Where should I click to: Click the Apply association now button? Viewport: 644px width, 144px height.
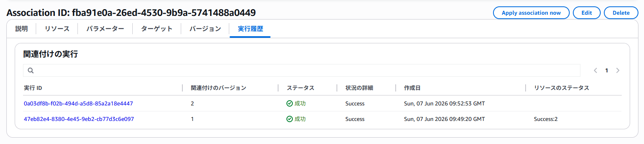click(x=531, y=13)
